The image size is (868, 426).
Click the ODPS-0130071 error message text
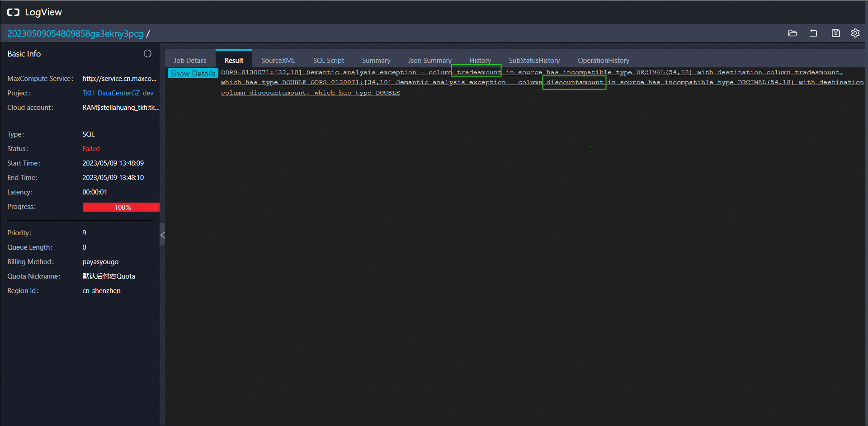(542, 82)
